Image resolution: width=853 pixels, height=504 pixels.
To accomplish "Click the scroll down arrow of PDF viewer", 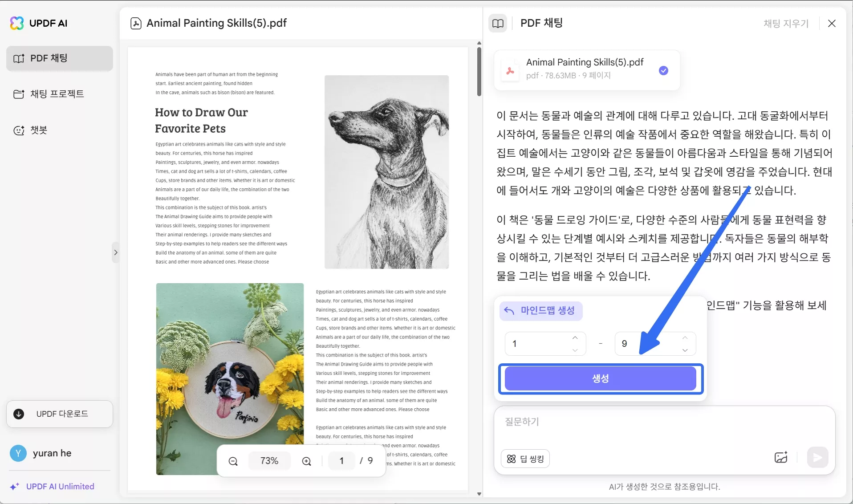I will (x=479, y=494).
